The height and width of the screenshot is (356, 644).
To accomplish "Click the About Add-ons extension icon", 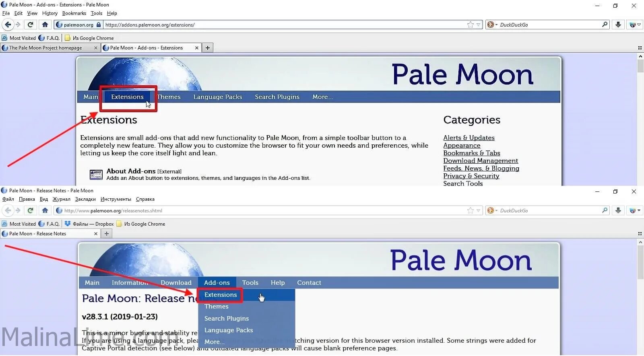I will click(96, 174).
